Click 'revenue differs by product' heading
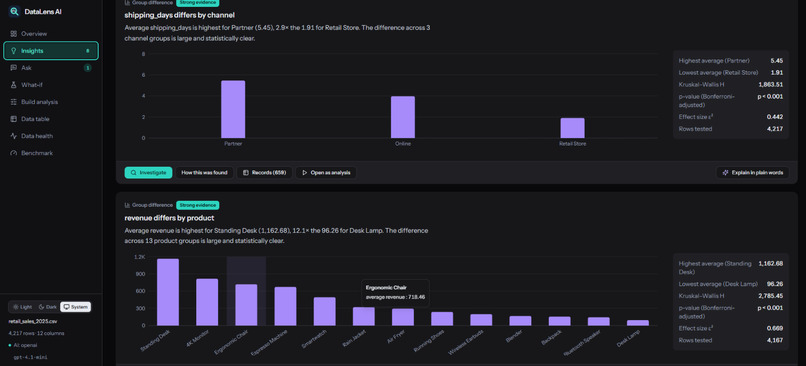The image size is (806, 366). tap(169, 218)
